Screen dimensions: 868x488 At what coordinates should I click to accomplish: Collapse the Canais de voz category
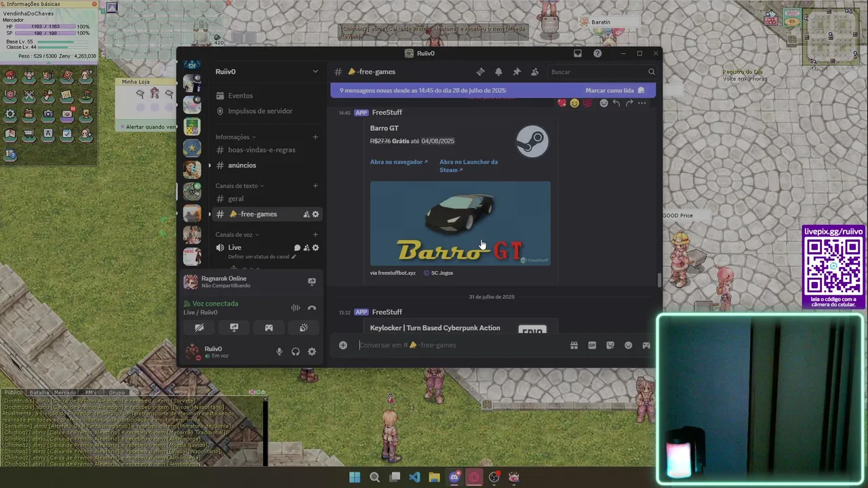(x=237, y=235)
